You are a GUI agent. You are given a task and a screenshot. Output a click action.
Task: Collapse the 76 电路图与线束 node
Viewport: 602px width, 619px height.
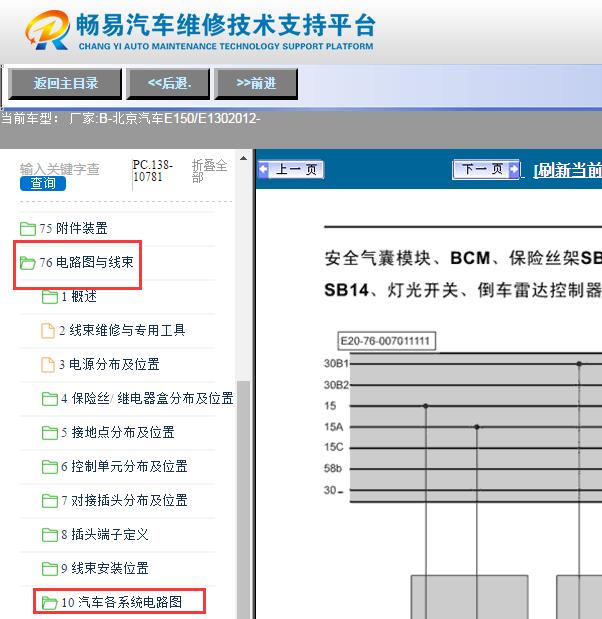(86, 262)
